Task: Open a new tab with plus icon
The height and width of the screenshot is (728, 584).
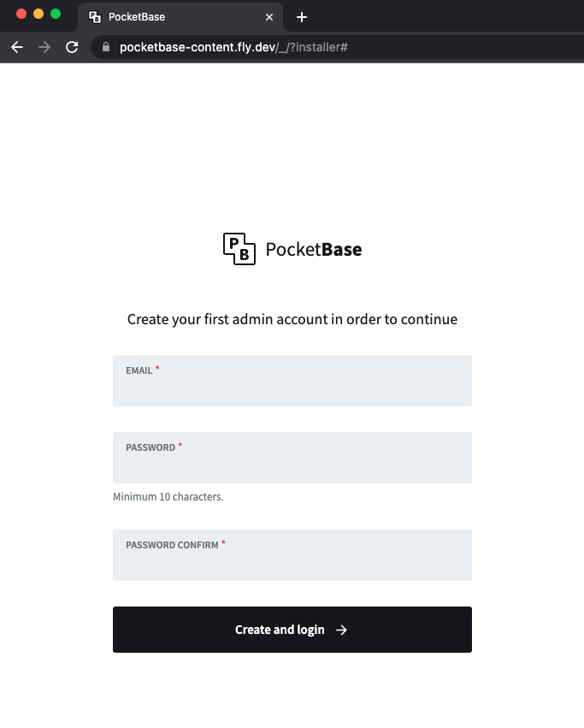Action: click(302, 17)
